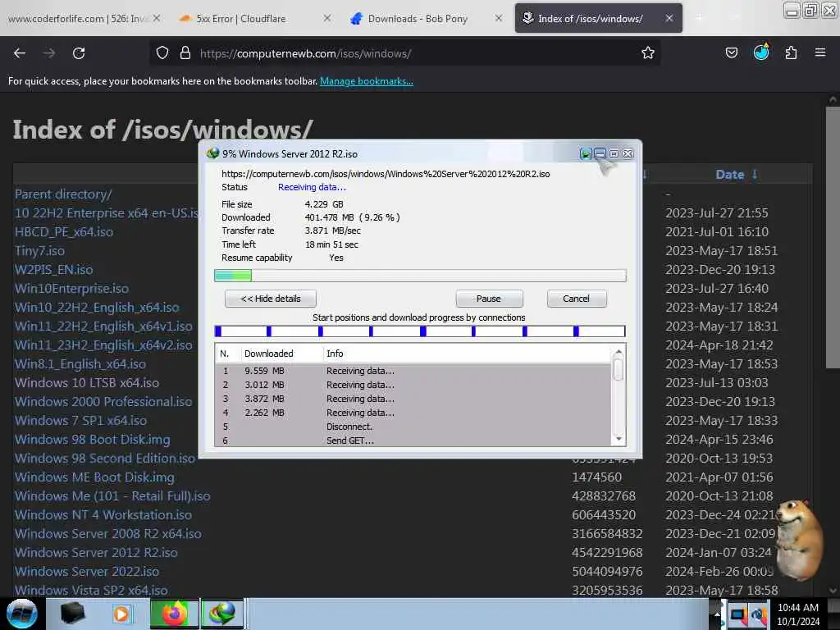
Task: Sort the listing by Date column
Action: (x=729, y=175)
